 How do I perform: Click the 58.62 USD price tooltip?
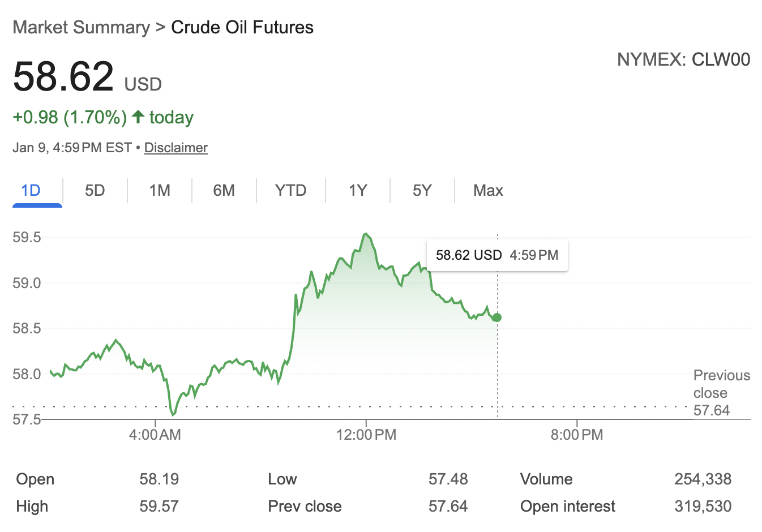click(496, 255)
